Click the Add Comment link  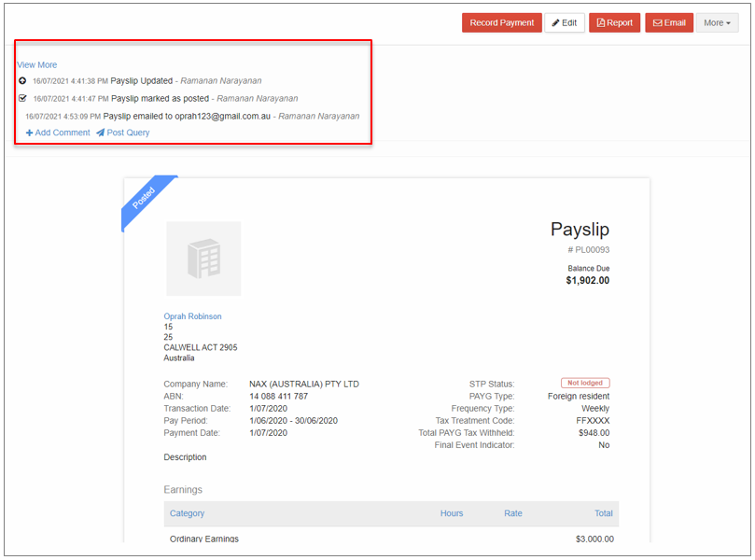point(58,133)
